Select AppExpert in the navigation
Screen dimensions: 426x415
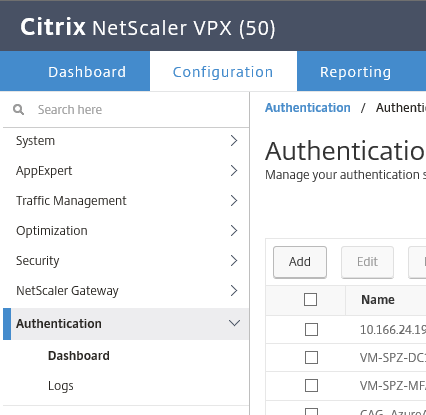point(44,171)
